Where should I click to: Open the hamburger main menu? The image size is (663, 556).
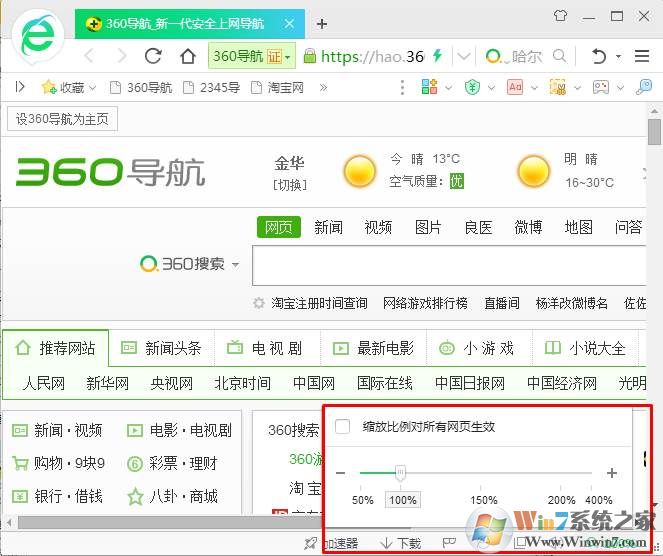(642, 56)
